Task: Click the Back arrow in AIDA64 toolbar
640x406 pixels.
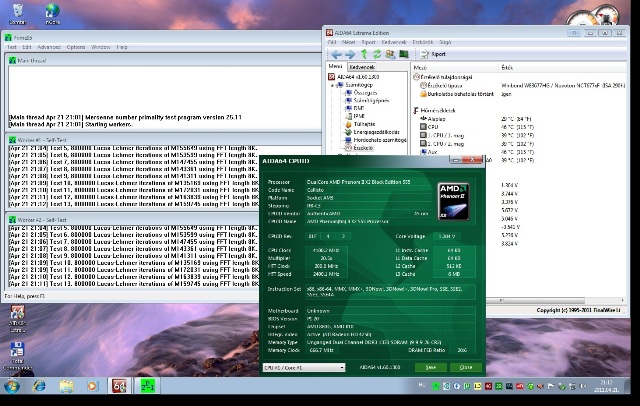Action: (336, 54)
